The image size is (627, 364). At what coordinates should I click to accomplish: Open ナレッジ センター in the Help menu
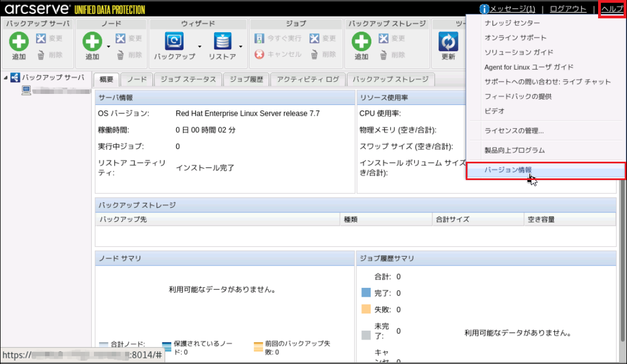click(511, 23)
